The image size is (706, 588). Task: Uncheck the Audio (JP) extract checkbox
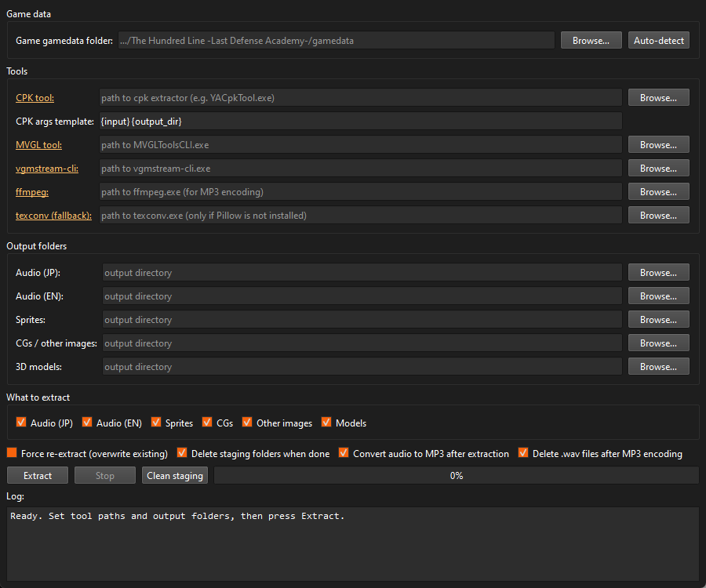(20, 422)
